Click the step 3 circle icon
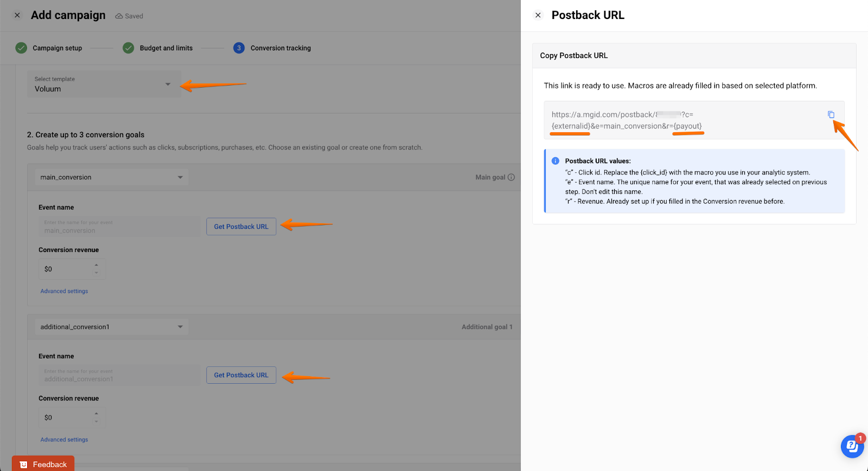 239,48
